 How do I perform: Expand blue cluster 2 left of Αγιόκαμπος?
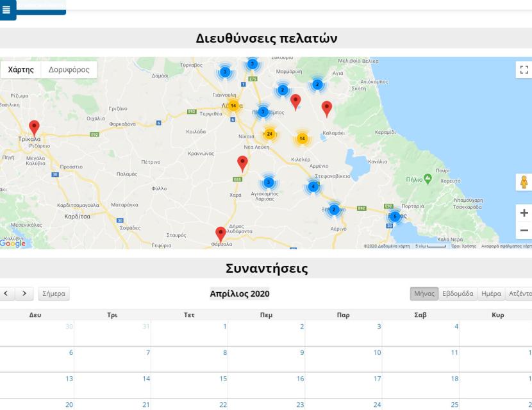317,85
